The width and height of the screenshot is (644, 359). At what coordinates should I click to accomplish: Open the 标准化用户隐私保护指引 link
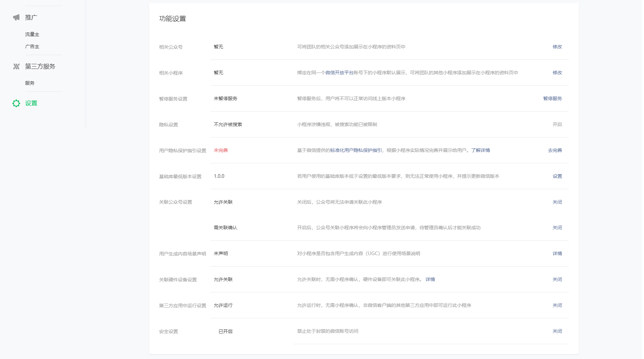tap(356, 151)
